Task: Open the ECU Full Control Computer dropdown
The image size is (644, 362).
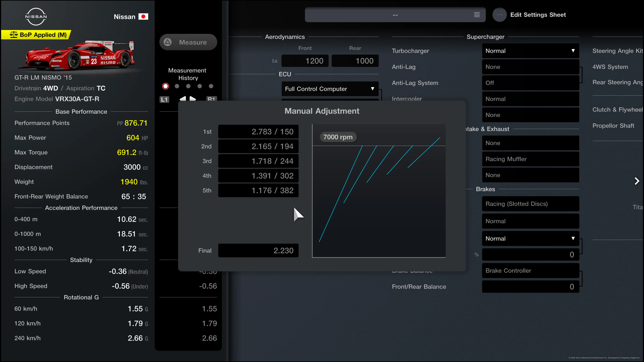Action: point(330,89)
